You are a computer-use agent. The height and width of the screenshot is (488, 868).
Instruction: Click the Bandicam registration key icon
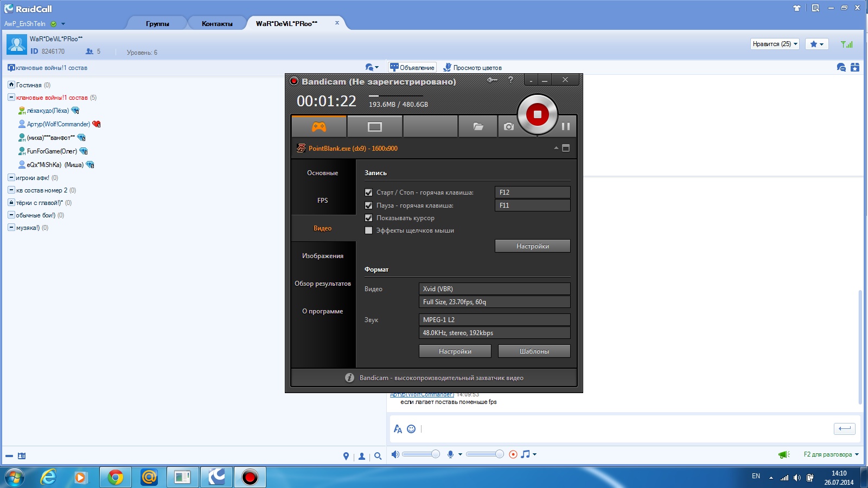(492, 80)
